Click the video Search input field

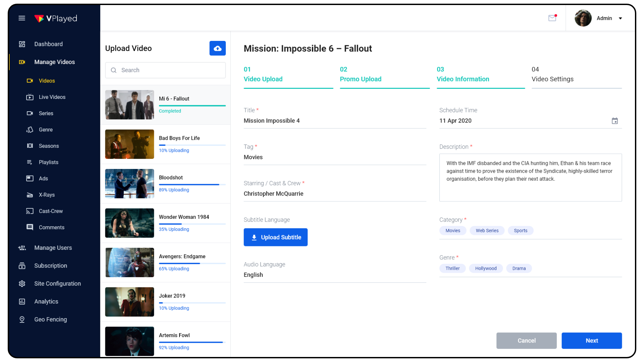pos(165,70)
